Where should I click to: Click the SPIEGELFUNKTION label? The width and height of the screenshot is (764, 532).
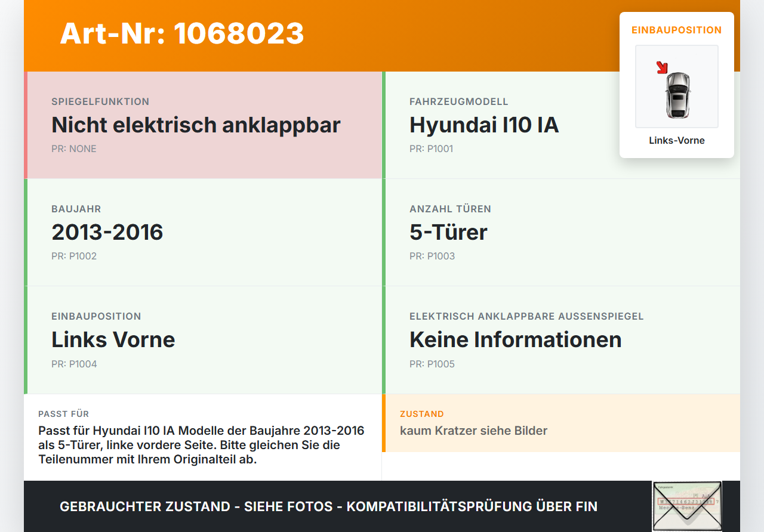(x=100, y=102)
